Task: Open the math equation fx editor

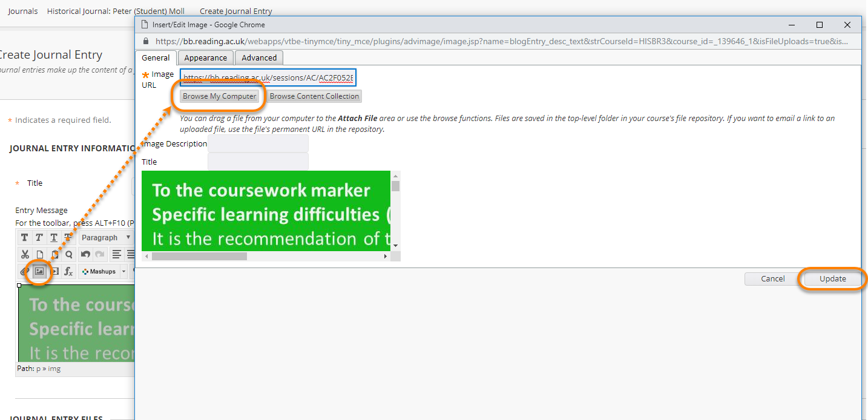Action: [x=69, y=272]
